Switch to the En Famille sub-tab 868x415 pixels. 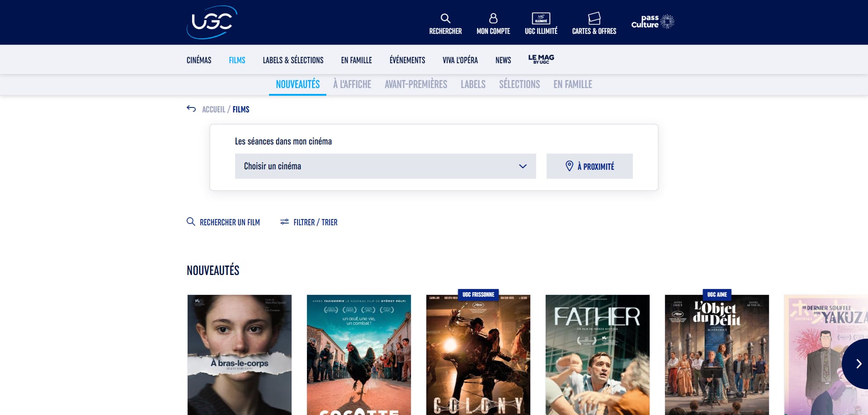pos(573,84)
